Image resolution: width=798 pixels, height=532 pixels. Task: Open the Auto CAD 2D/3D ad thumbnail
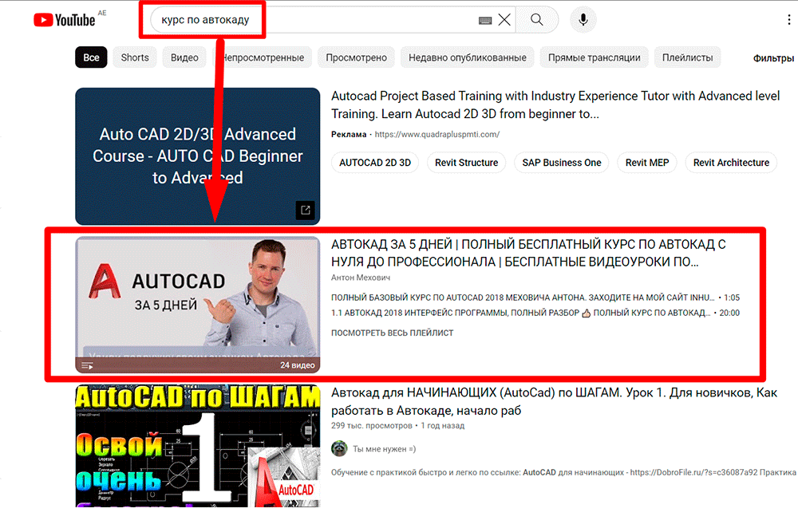pyautogui.click(x=197, y=156)
